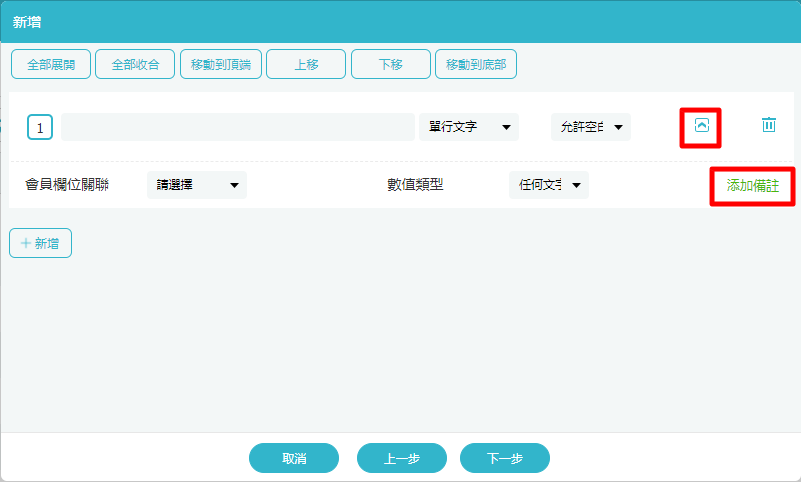Image resolution: width=801 pixels, height=482 pixels.
Task: Go back with the 上一步 button
Action: 402,458
